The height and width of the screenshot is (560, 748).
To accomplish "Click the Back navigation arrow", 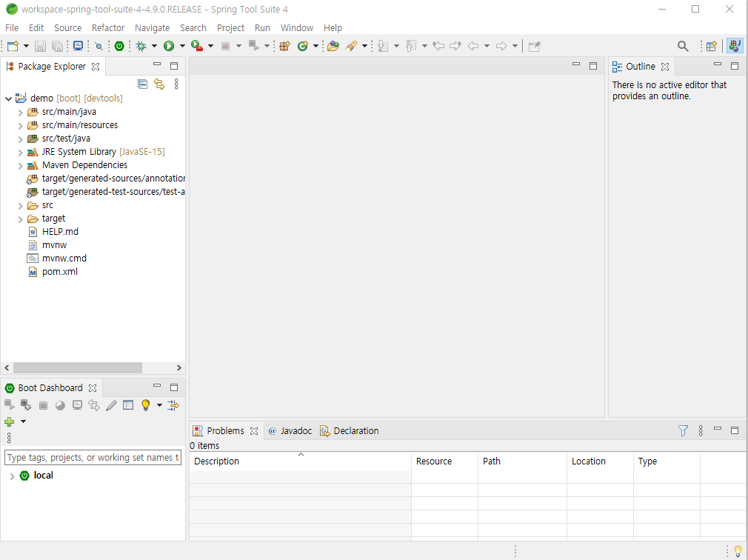I will (473, 46).
